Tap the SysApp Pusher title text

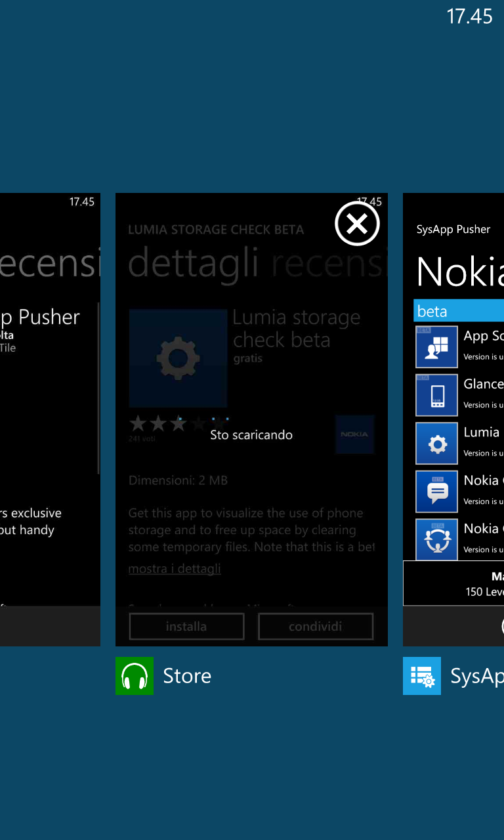click(453, 230)
